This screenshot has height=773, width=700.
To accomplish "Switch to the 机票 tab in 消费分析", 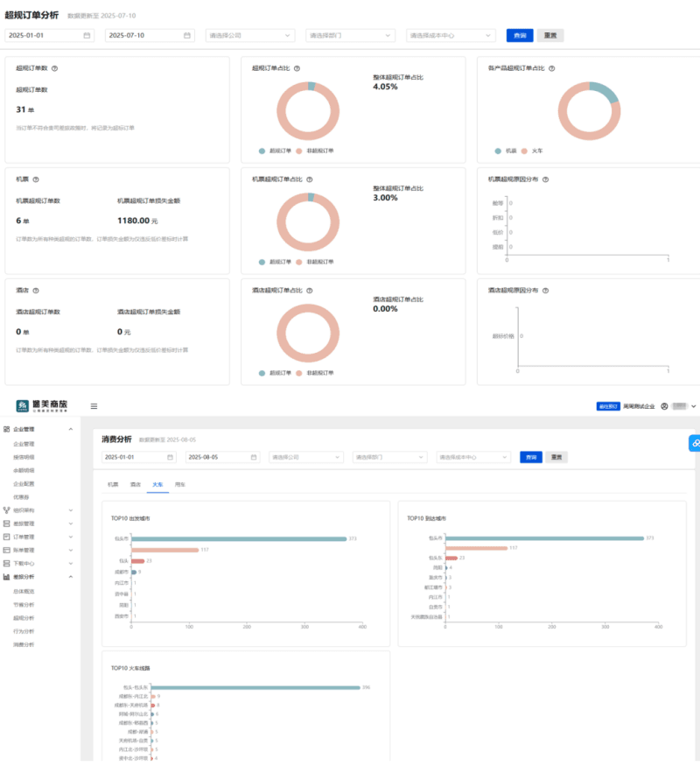I will click(113, 483).
